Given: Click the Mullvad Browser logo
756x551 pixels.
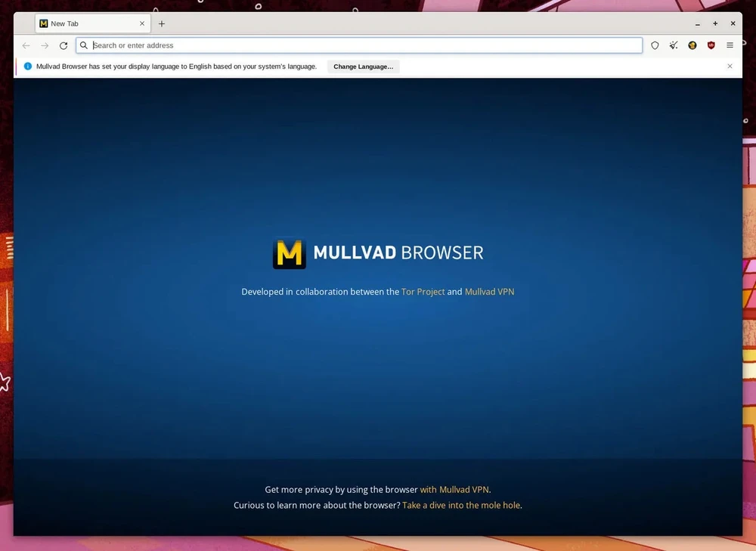Looking at the screenshot, I should click(x=289, y=252).
